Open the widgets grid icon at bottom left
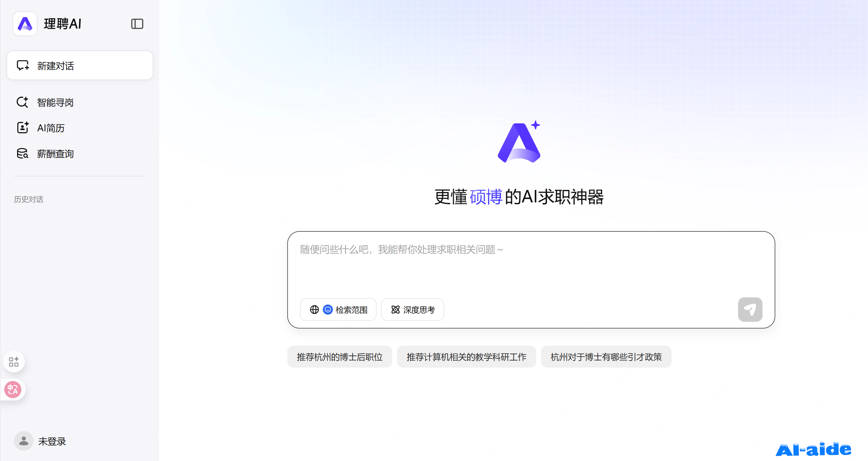Screen dimensions: 868x461 point(14,361)
